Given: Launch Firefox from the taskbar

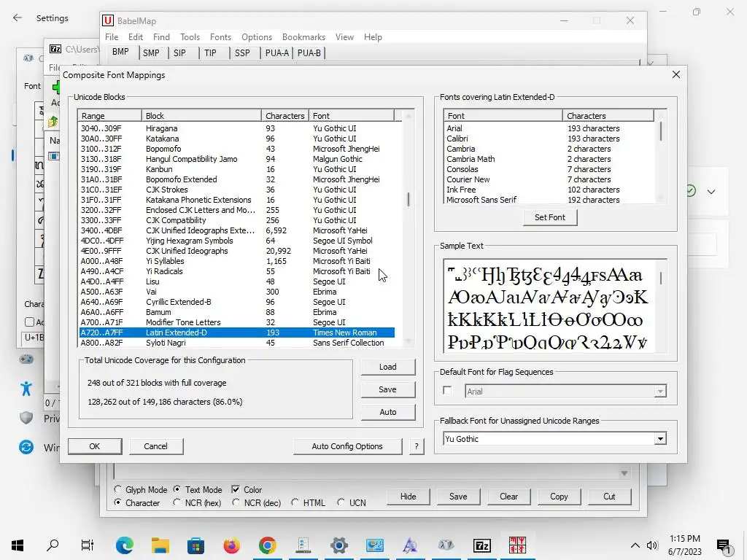Looking at the screenshot, I should (231, 545).
